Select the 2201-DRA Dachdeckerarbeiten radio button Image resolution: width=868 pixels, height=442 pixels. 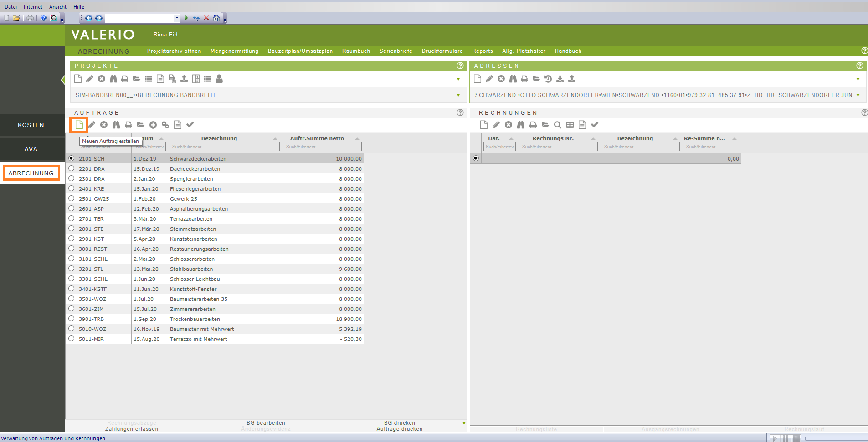click(72, 168)
